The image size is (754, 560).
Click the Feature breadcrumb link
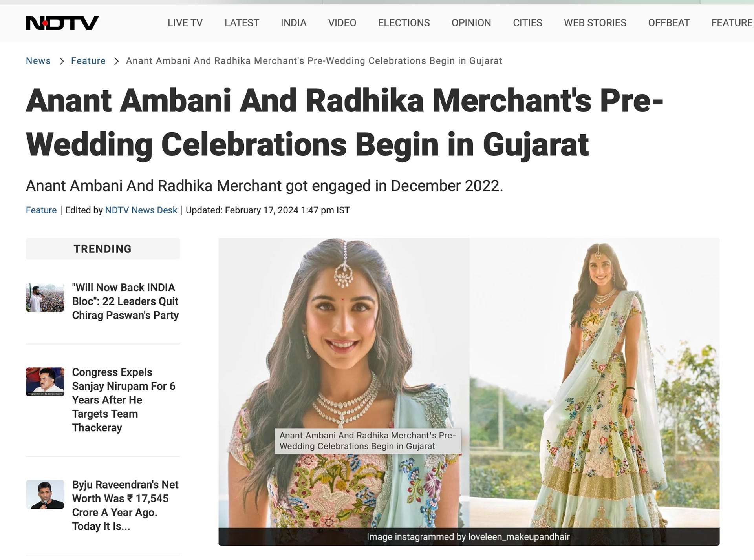88,61
